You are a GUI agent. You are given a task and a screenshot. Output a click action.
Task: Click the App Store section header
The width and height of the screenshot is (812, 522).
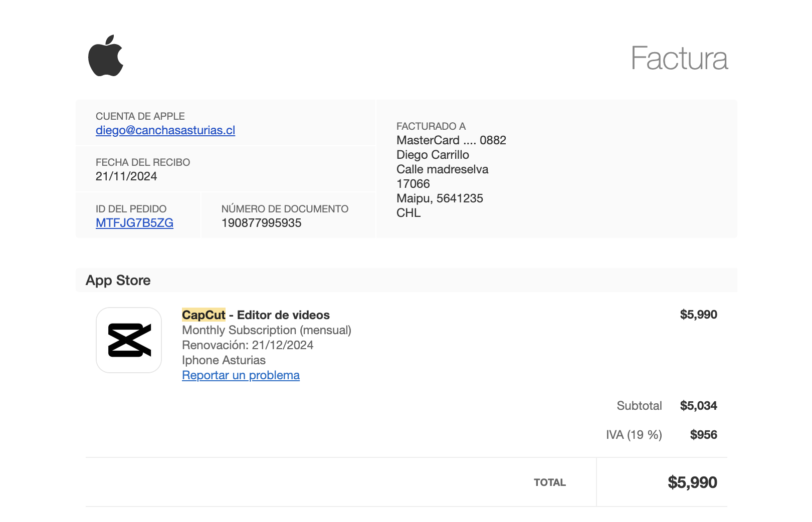(x=118, y=281)
